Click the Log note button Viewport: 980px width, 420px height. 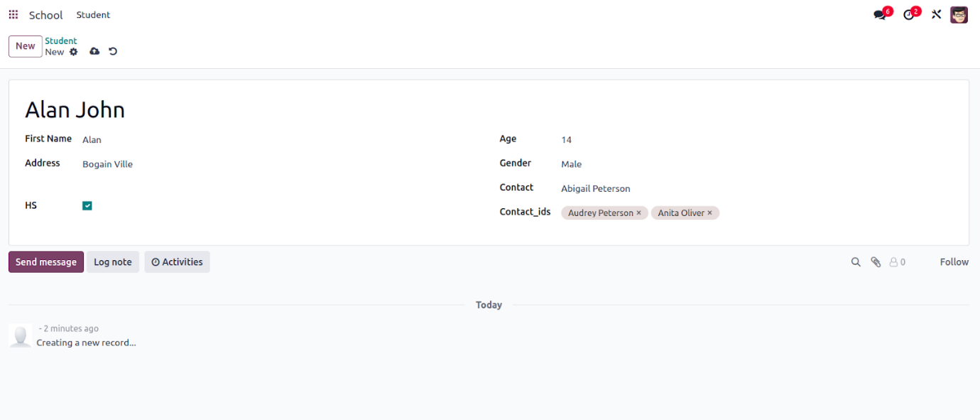113,262
